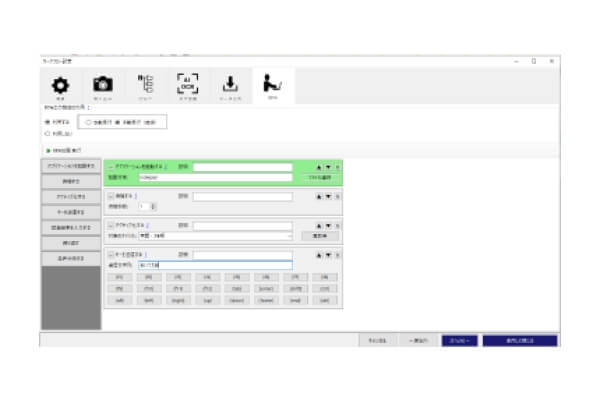This screenshot has height=400, width=600.
Task: Click the dark blue save-and-close button
Action: (519, 340)
